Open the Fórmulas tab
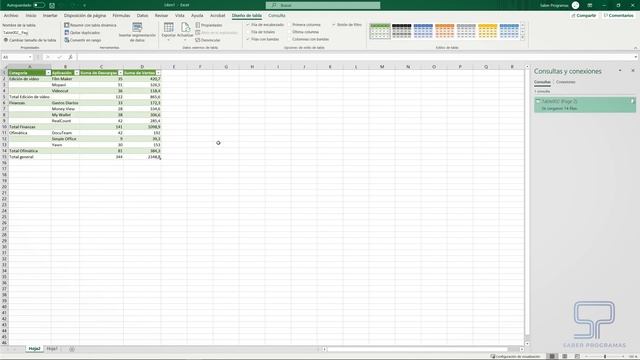The height and width of the screenshot is (360, 640). (x=121, y=16)
